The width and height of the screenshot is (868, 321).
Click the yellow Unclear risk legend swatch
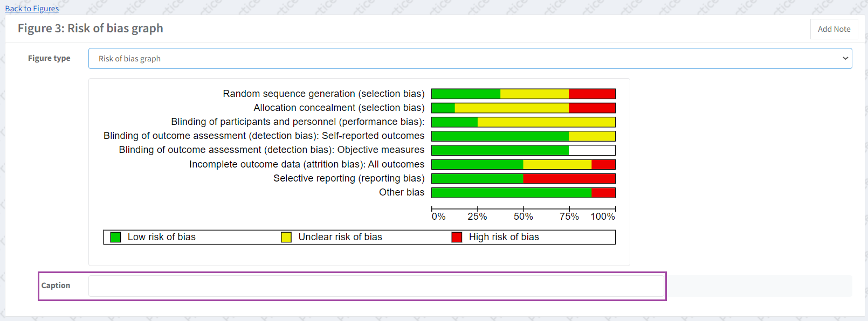point(286,238)
